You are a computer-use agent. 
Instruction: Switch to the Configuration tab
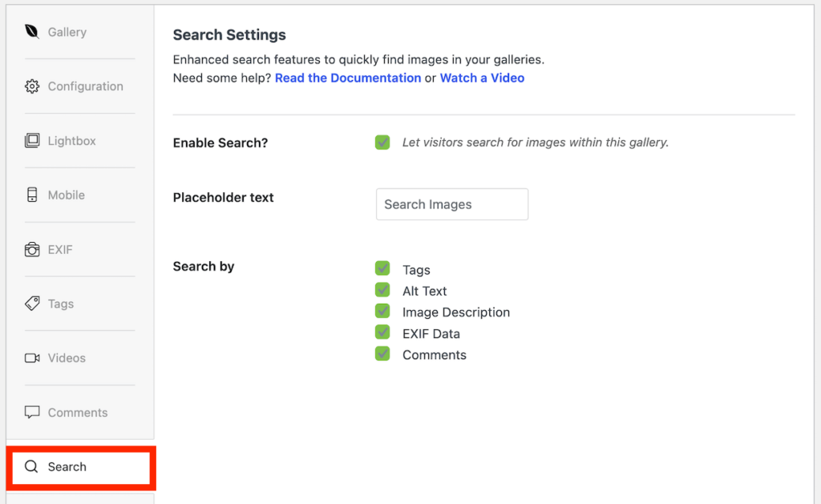85,87
